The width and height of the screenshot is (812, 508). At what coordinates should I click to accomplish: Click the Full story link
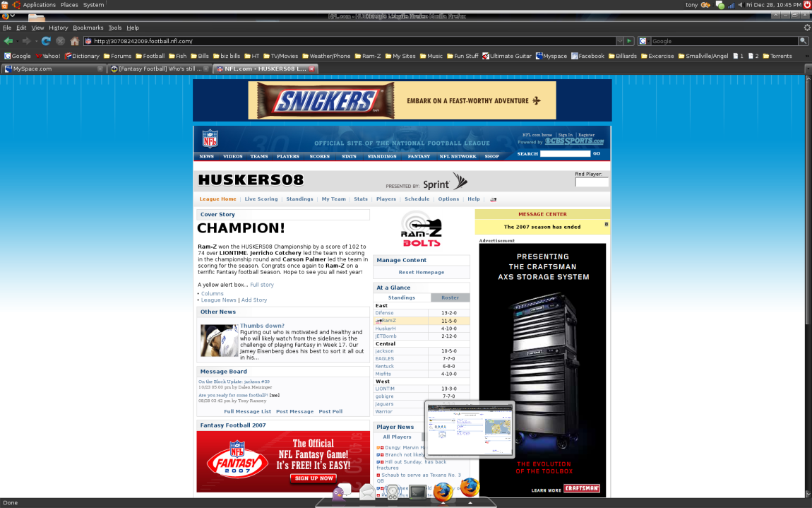pyautogui.click(x=262, y=285)
